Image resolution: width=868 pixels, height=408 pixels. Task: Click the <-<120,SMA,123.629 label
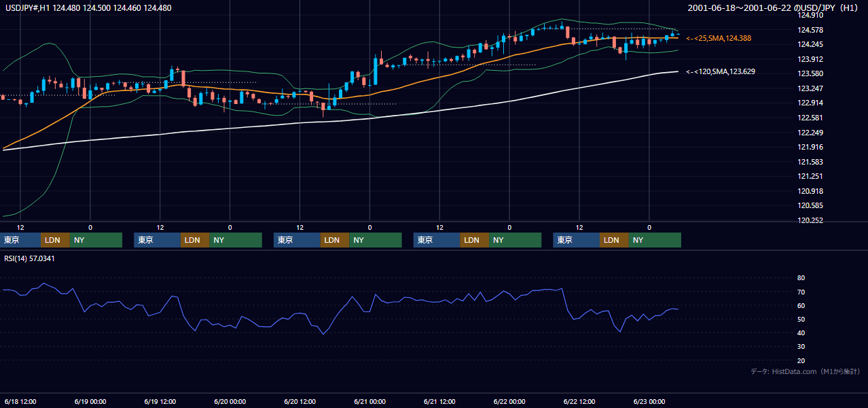pos(721,71)
